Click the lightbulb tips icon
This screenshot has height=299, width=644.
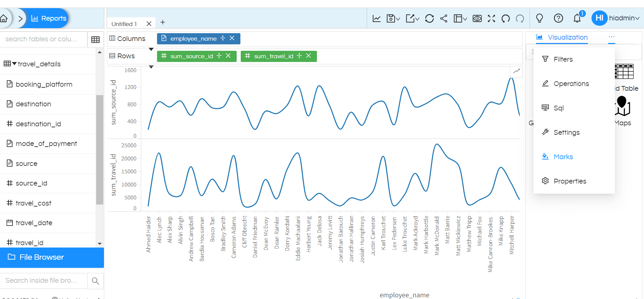(539, 18)
